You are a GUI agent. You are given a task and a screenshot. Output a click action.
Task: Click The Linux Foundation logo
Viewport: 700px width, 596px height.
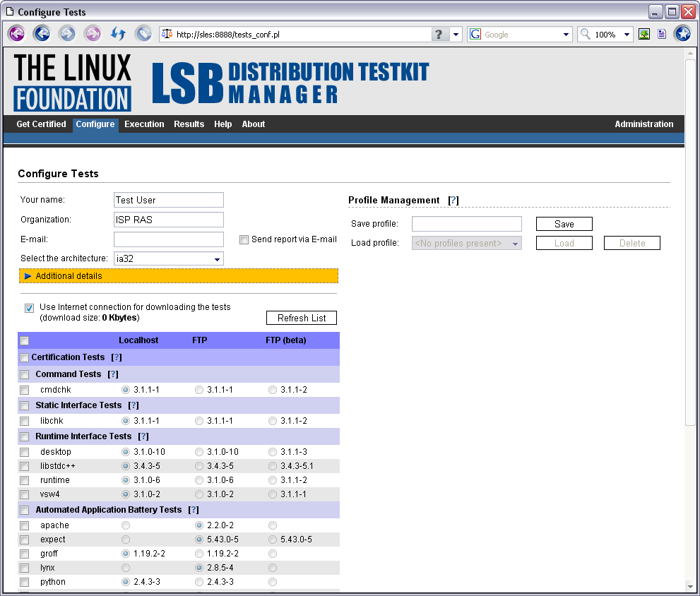[72, 82]
